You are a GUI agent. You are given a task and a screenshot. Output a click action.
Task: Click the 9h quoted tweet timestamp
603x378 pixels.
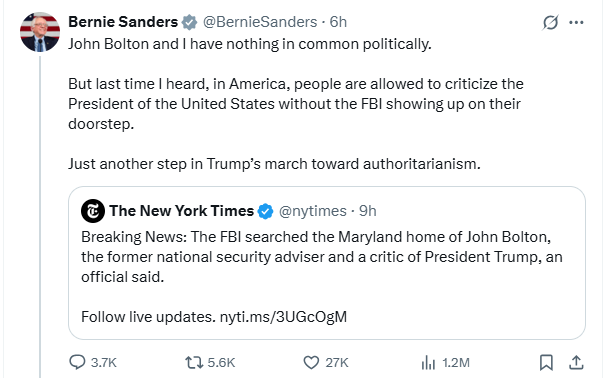pyautogui.click(x=367, y=211)
